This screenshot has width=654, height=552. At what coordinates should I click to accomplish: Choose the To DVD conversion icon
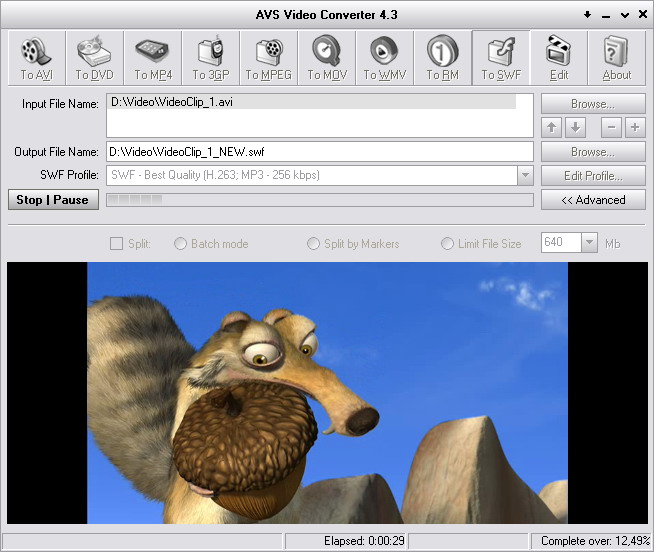click(94, 58)
